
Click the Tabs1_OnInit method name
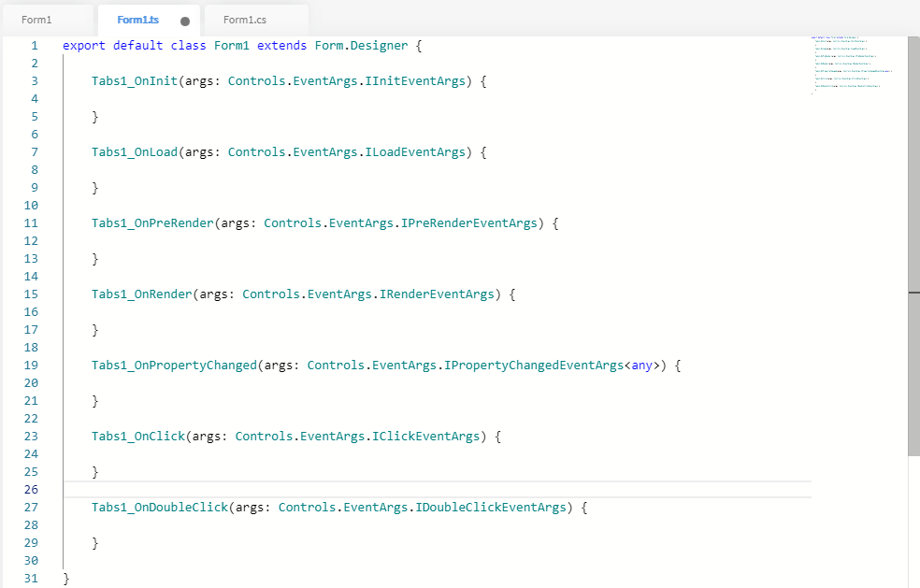135,81
